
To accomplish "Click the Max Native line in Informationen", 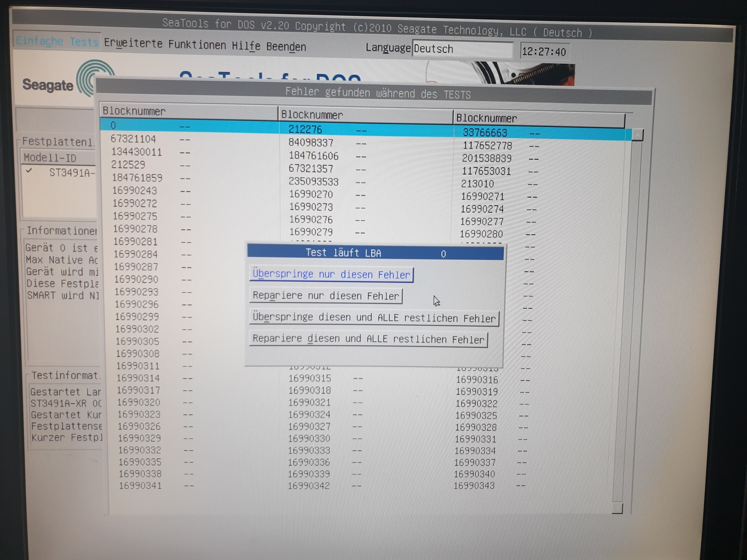I will (x=62, y=260).
